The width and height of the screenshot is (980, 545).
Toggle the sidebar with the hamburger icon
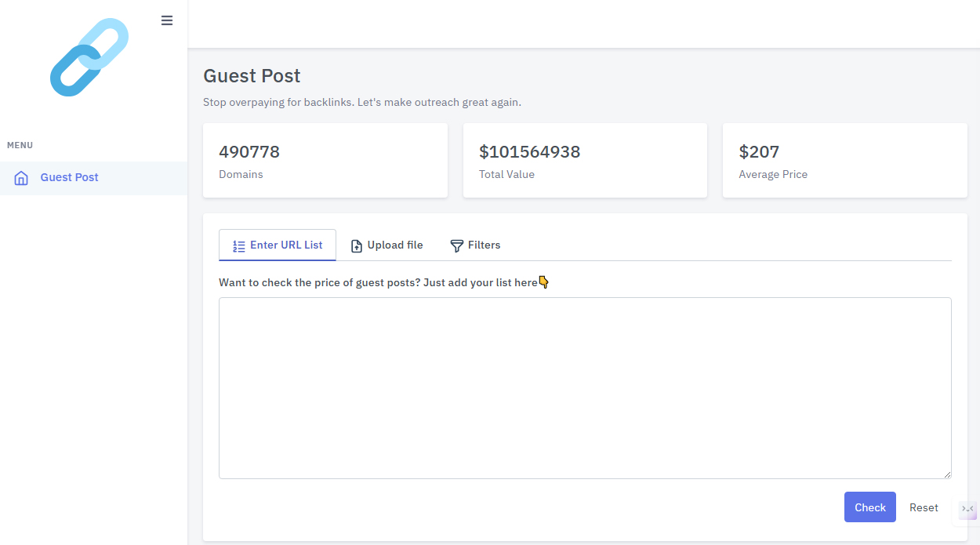pyautogui.click(x=167, y=20)
